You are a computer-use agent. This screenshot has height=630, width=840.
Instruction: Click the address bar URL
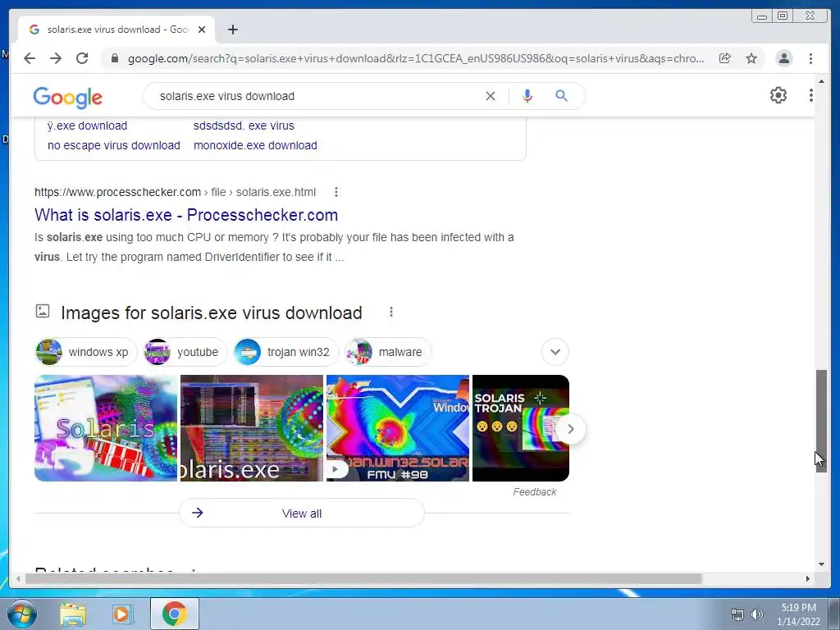(416, 58)
